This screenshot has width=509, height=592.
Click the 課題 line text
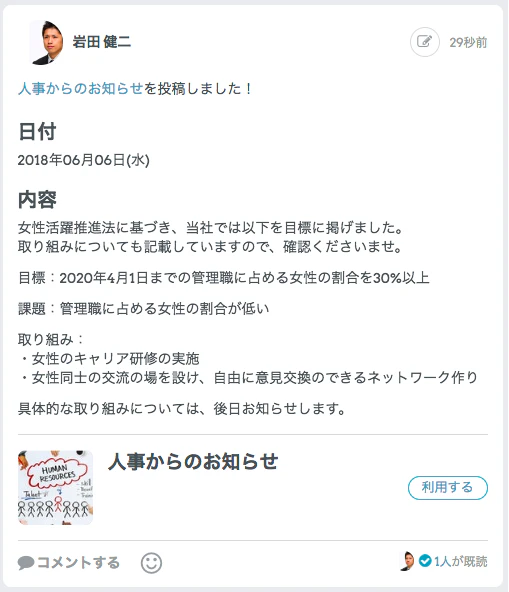(x=143, y=308)
